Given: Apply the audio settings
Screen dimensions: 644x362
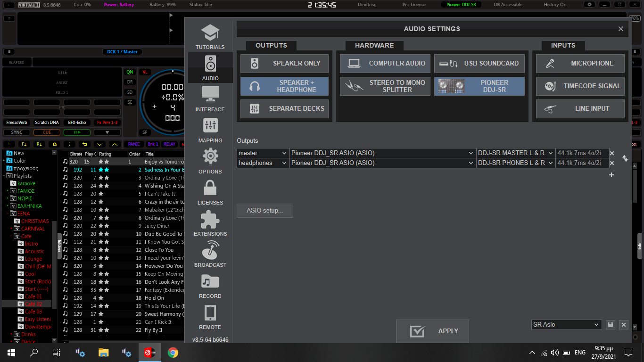Looking at the screenshot, I should point(433,331).
